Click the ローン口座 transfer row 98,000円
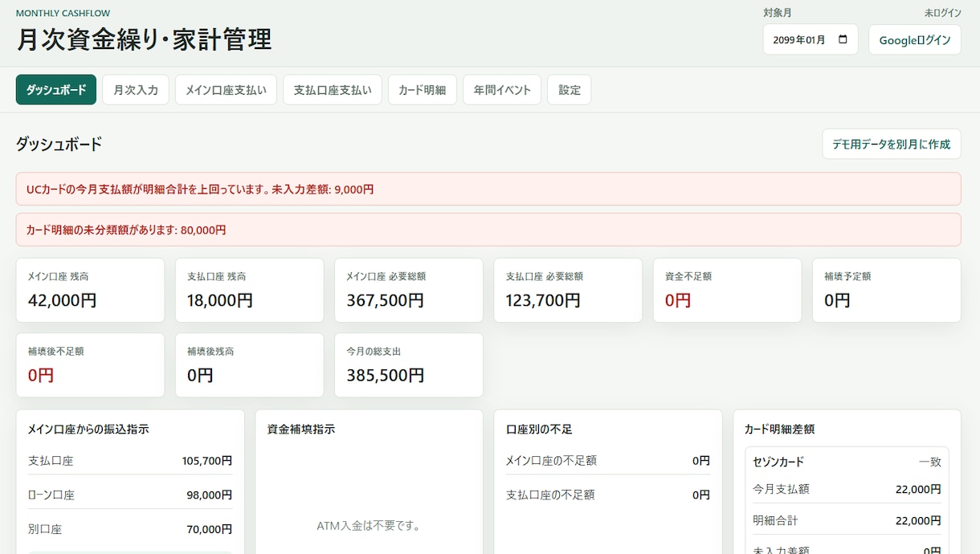 [130, 495]
